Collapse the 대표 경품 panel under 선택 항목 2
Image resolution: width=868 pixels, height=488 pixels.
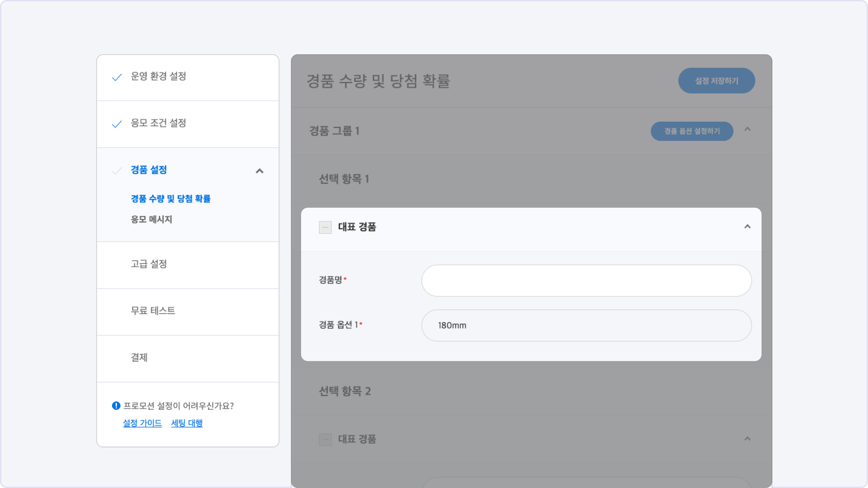coord(747,439)
